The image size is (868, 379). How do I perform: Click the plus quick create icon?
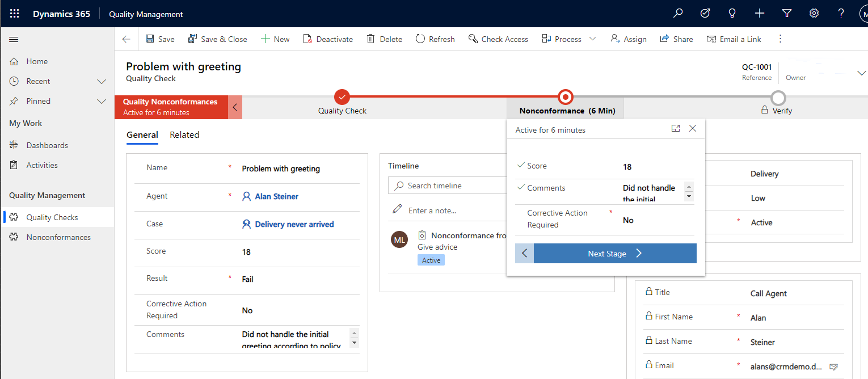coord(760,14)
